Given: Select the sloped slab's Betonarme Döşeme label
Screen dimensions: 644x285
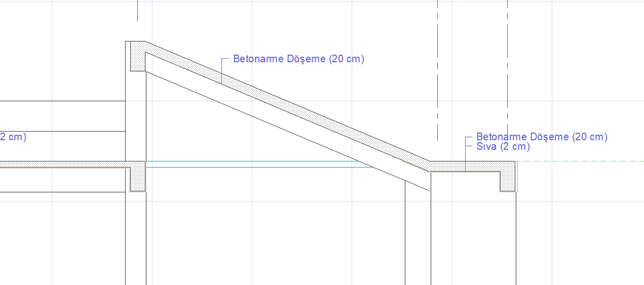Looking at the screenshot, I should 298,59.
